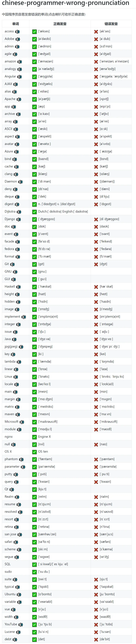
Task: Click the speaker icon beside integer
Action: coord(18,324)
